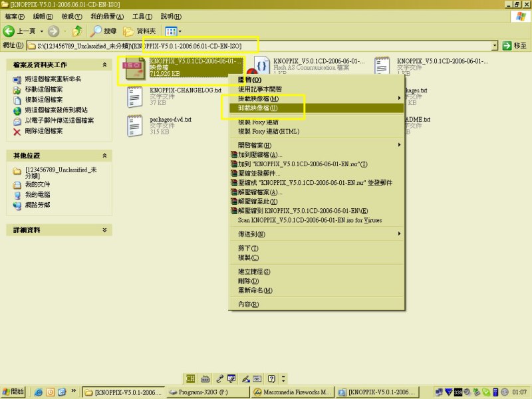The height and width of the screenshot is (399, 532).
Task: Open the 工具(T) menu
Action: pos(142,17)
